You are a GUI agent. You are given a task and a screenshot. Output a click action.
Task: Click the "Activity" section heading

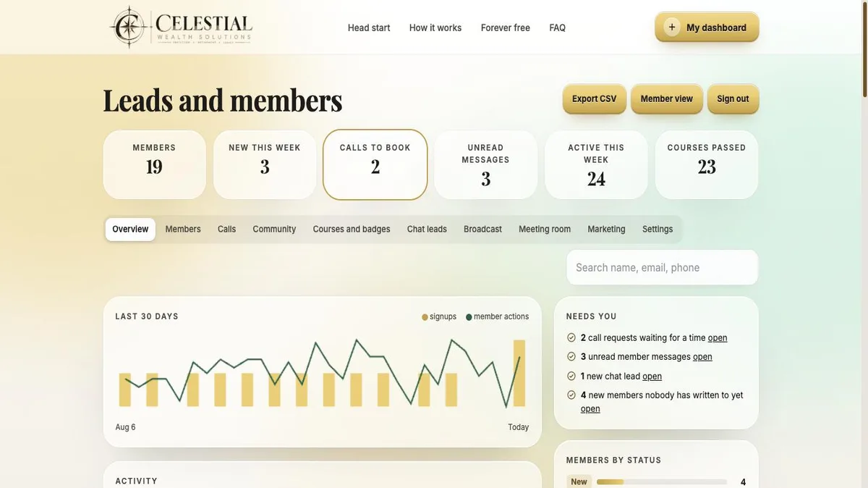(x=137, y=481)
